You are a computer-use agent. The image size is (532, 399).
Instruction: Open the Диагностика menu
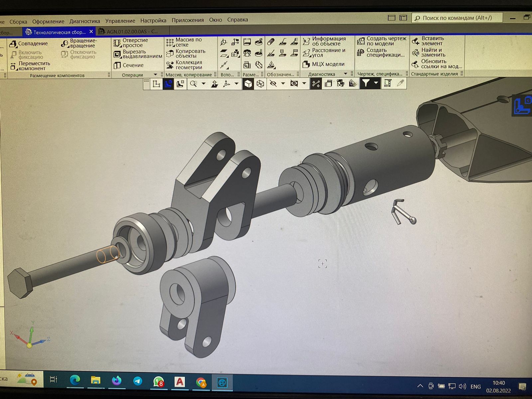(84, 21)
